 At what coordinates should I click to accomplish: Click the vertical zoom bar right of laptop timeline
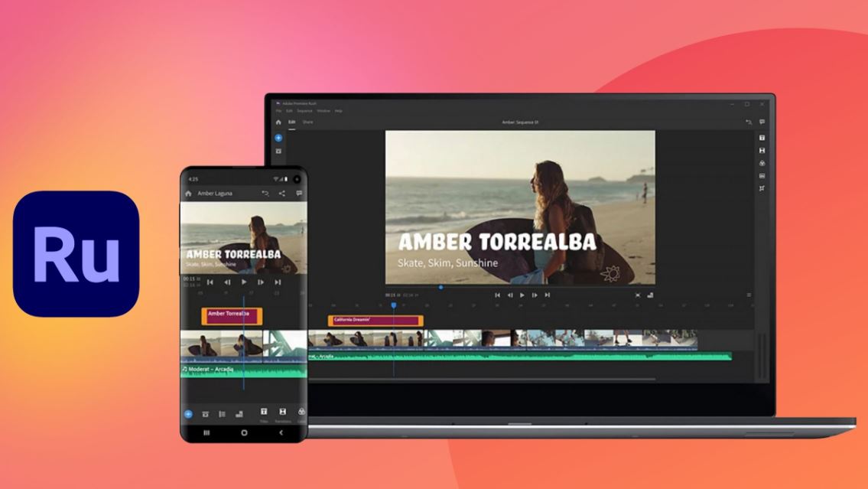[763, 356]
